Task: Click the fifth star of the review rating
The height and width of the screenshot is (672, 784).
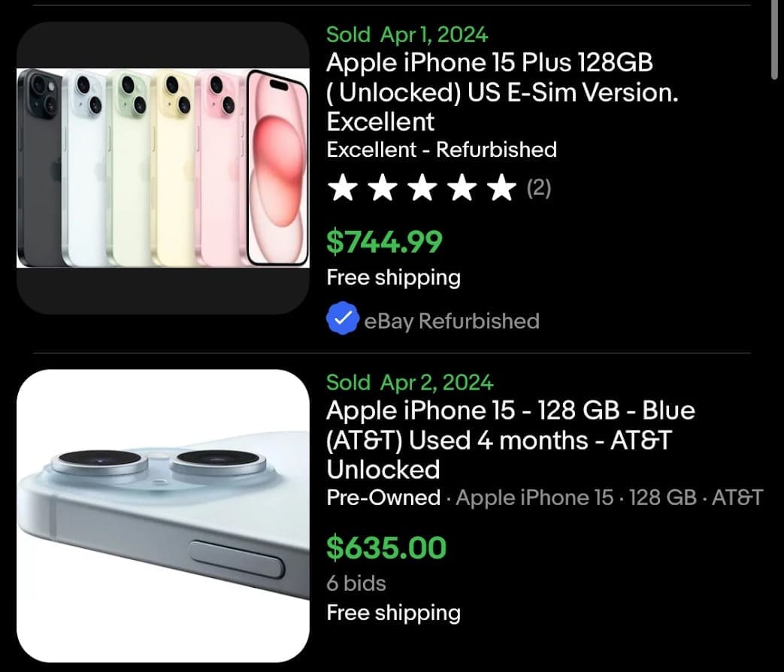Action: point(501,188)
